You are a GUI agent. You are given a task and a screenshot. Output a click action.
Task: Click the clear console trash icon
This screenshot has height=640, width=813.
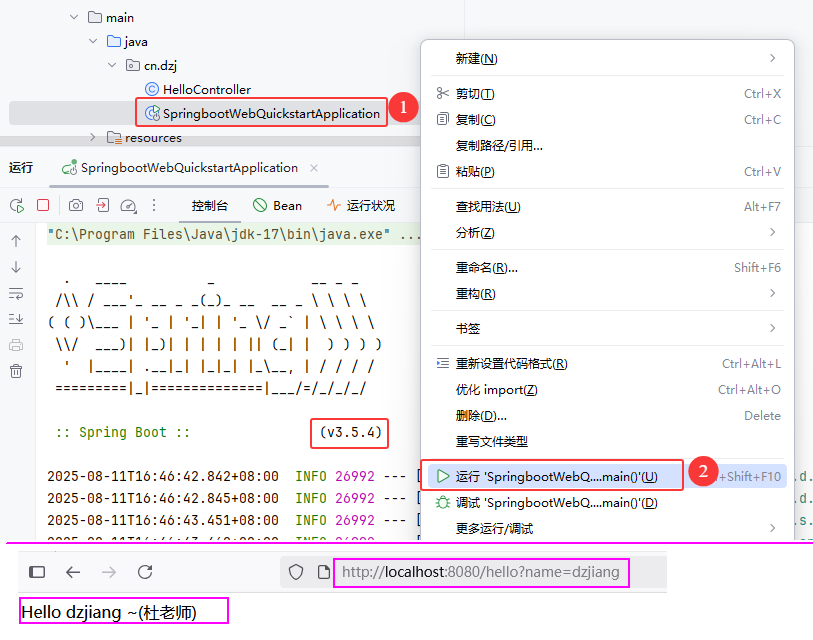[16, 371]
